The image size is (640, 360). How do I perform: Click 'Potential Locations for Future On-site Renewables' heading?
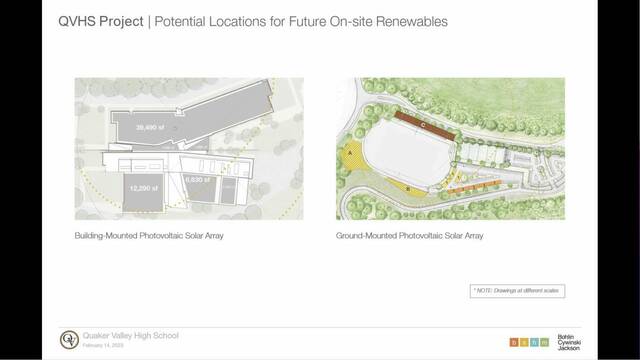pyautogui.click(x=301, y=21)
